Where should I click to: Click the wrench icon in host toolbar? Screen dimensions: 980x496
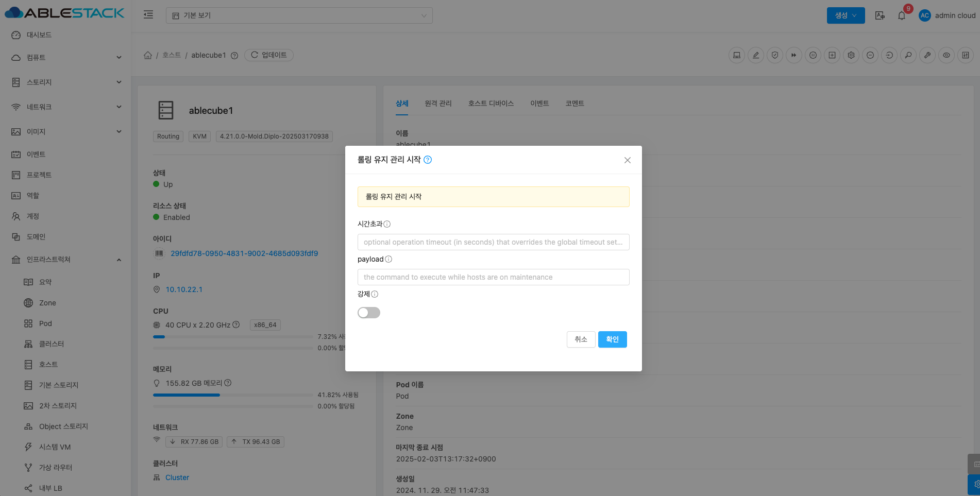click(927, 55)
